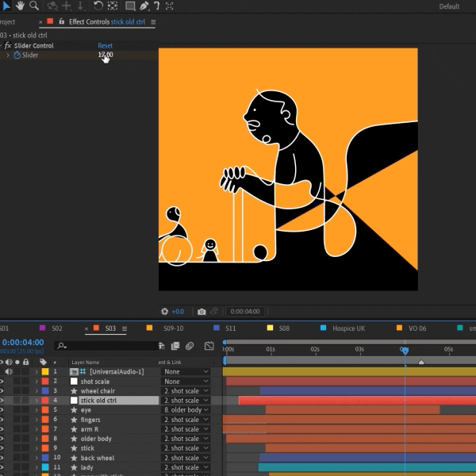Select the Rectangle shape tool

pos(130,6)
